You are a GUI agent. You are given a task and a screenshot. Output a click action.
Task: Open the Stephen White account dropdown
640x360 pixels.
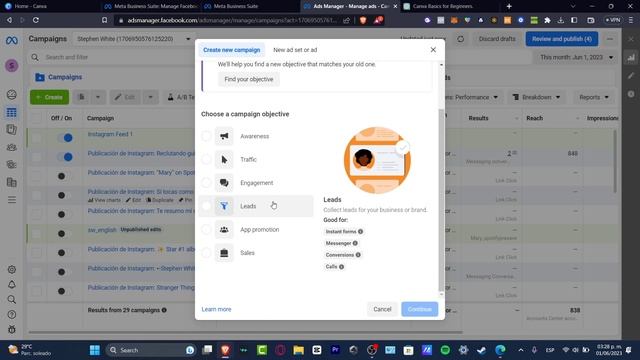point(133,39)
